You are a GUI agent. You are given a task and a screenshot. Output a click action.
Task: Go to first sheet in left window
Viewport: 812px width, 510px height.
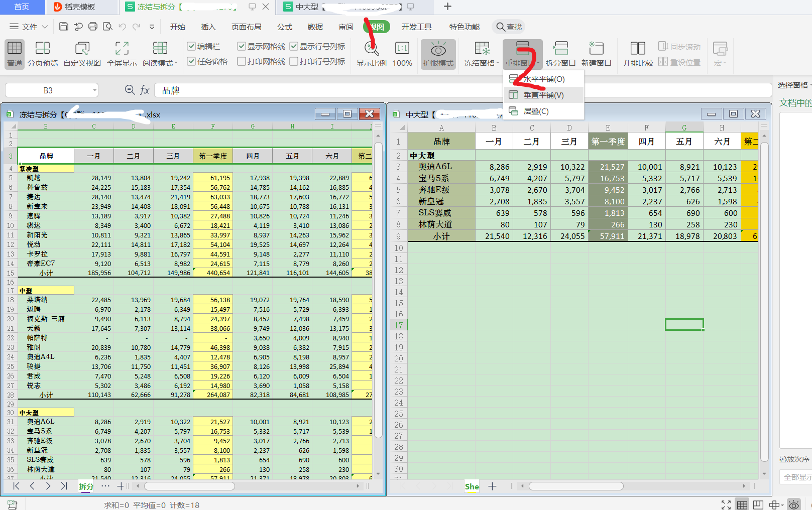point(16,486)
